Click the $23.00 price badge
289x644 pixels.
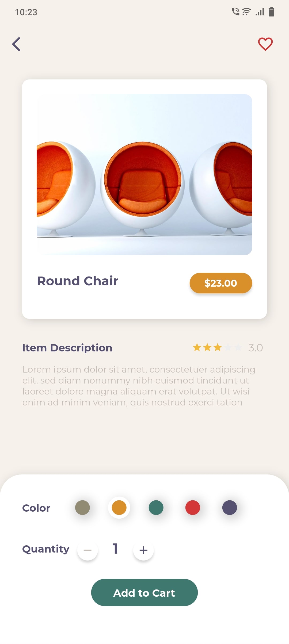point(221,283)
